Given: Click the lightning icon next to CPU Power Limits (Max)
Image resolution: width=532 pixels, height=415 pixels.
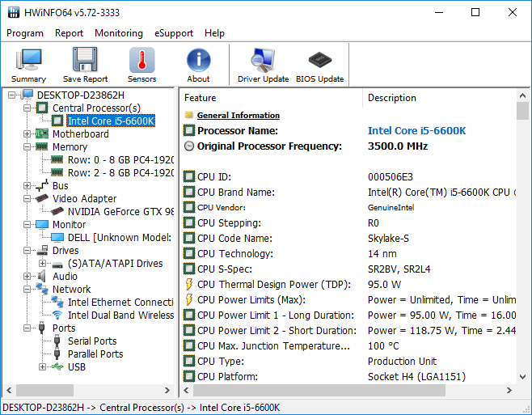Looking at the screenshot, I should tap(189, 299).
